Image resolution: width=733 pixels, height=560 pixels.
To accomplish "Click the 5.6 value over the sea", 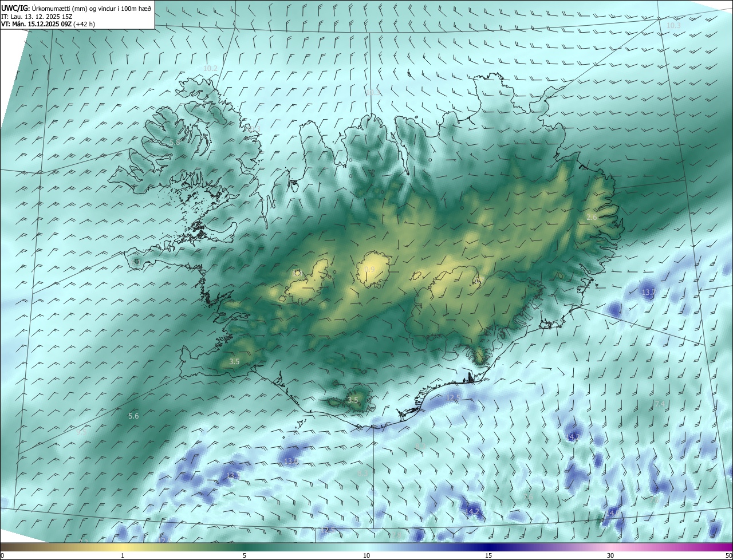I will coord(133,416).
